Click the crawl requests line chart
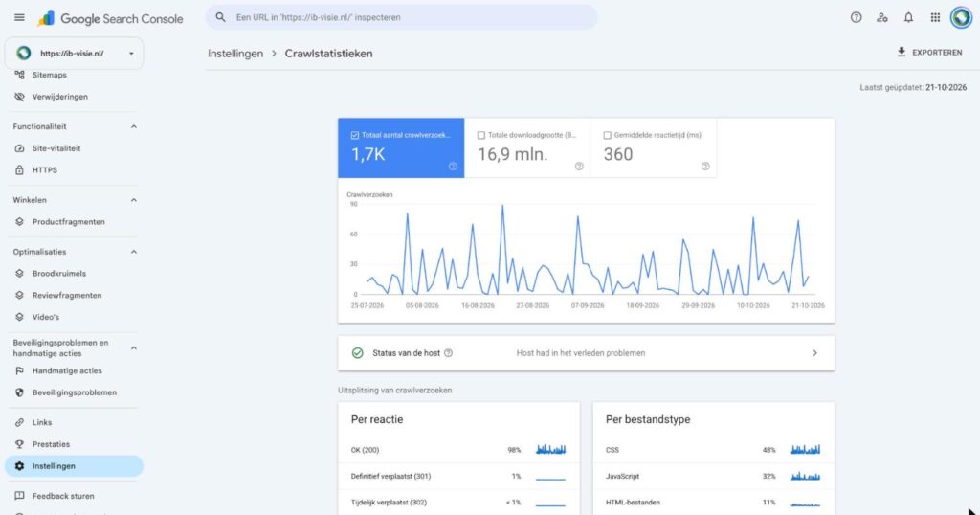Image resolution: width=980 pixels, height=515 pixels. (x=587, y=249)
